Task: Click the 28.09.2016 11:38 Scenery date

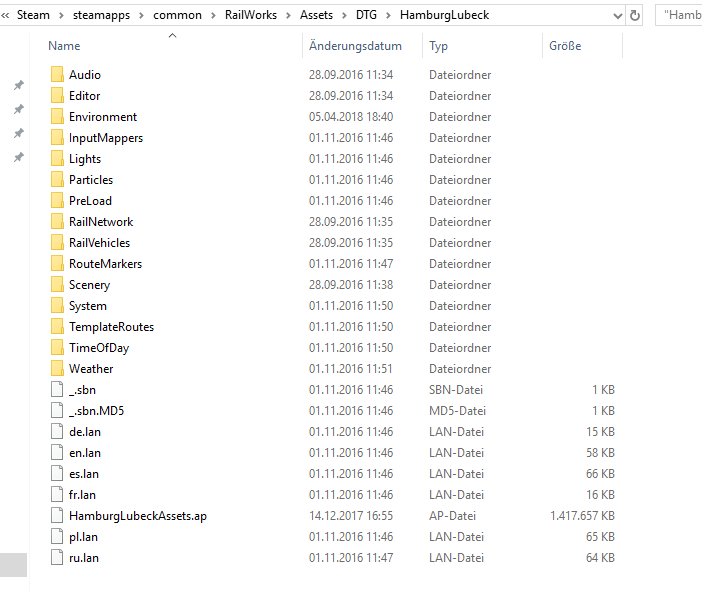Action: [351, 285]
